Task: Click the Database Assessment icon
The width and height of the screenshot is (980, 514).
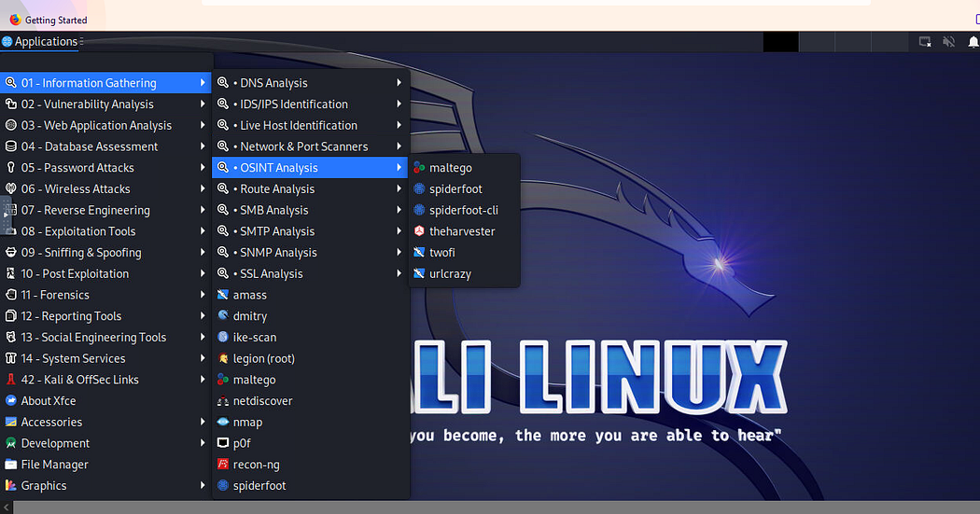Action: pyautogui.click(x=10, y=146)
